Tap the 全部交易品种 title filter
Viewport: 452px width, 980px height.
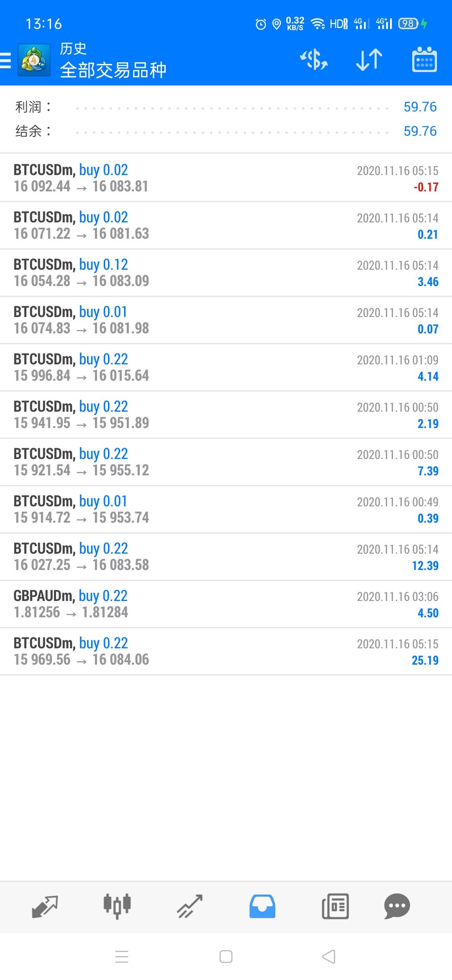[113, 70]
